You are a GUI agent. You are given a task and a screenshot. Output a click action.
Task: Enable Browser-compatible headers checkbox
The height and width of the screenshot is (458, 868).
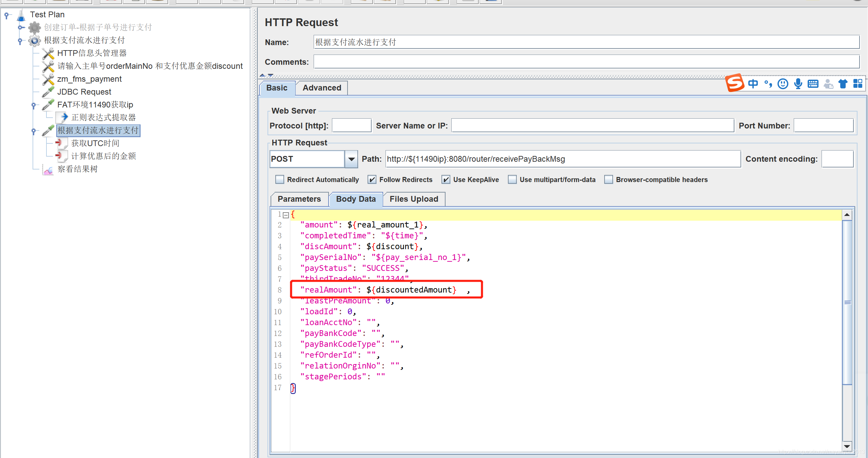click(609, 180)
